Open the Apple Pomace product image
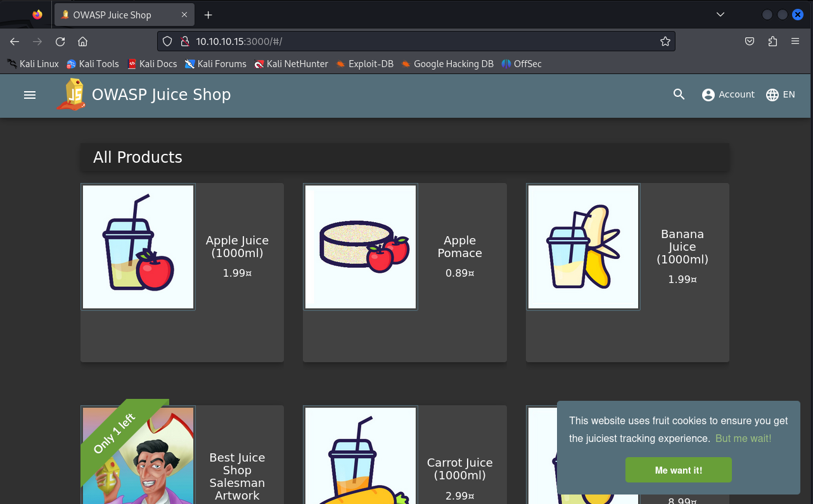This screenshot has height=504, width=813. (361, 247)
